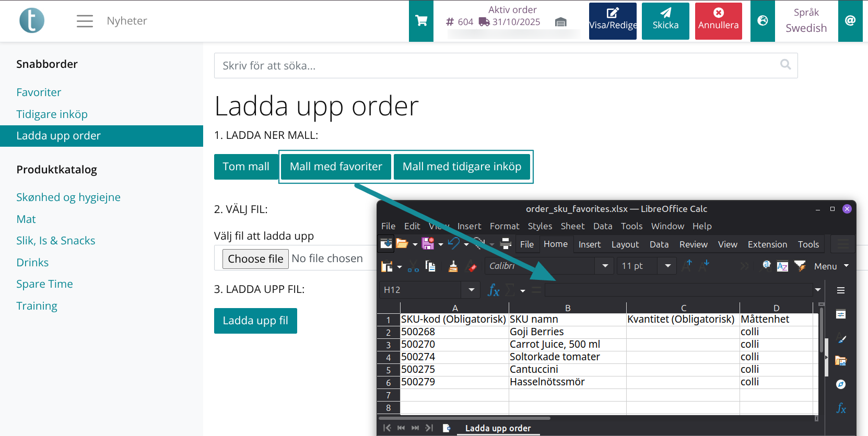Select the cell containing Goji Berries
The width and height of the screenshot is (868, 436).
pos(567,332)
